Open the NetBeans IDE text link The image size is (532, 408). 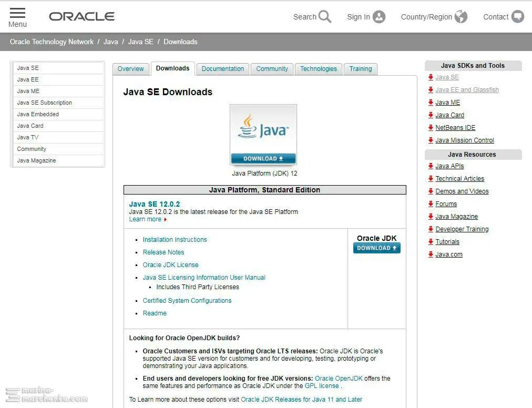pos(455,127)
